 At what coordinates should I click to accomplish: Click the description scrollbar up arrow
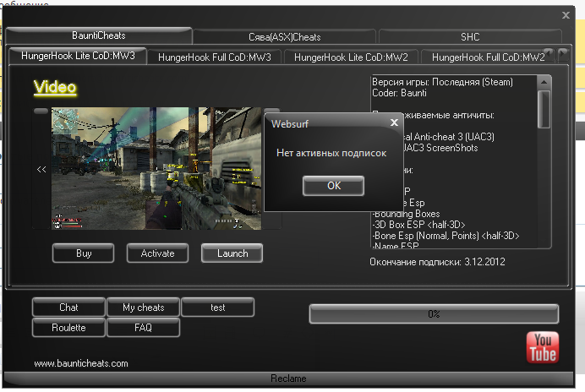[x=544, y=82]
